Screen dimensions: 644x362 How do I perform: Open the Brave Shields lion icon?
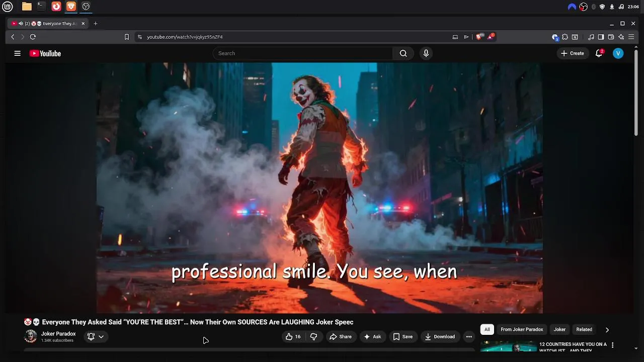coord(479,37)
